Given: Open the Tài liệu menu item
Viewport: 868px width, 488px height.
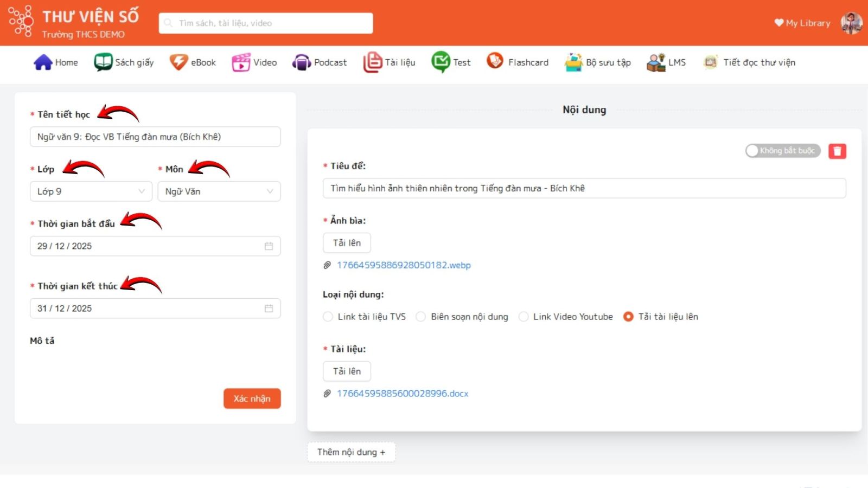Looking at the screenshot, I should [x=390, y=62].
